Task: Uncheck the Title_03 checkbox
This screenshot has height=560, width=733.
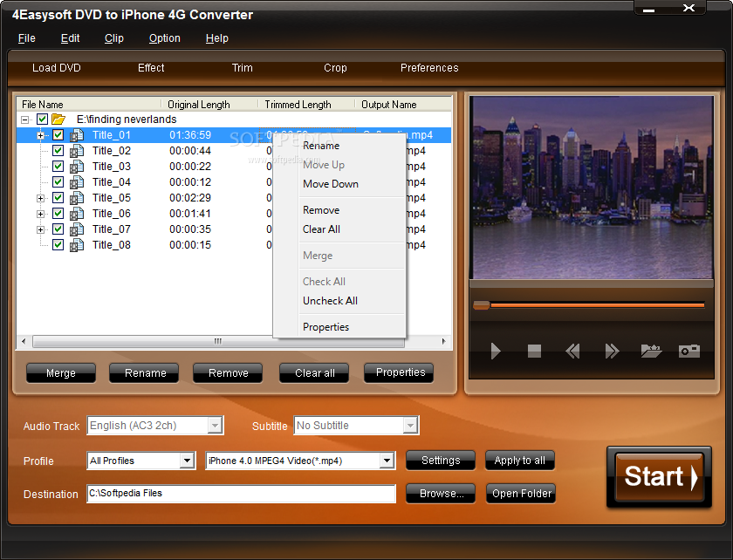Action: 58,167
